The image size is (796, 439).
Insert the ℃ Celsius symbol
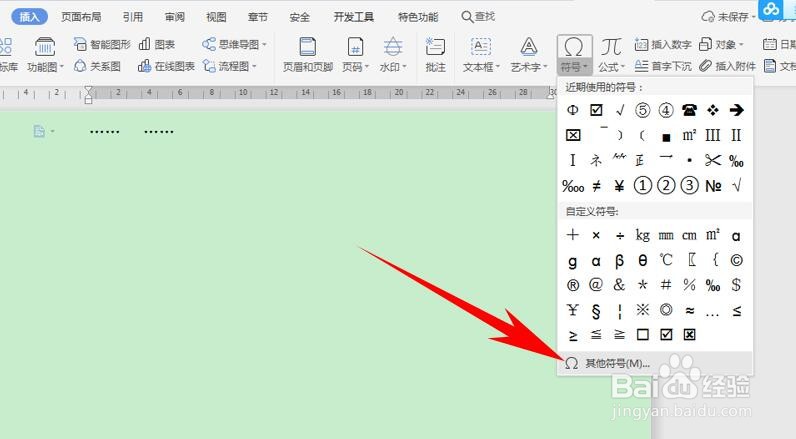coord(666,260)
